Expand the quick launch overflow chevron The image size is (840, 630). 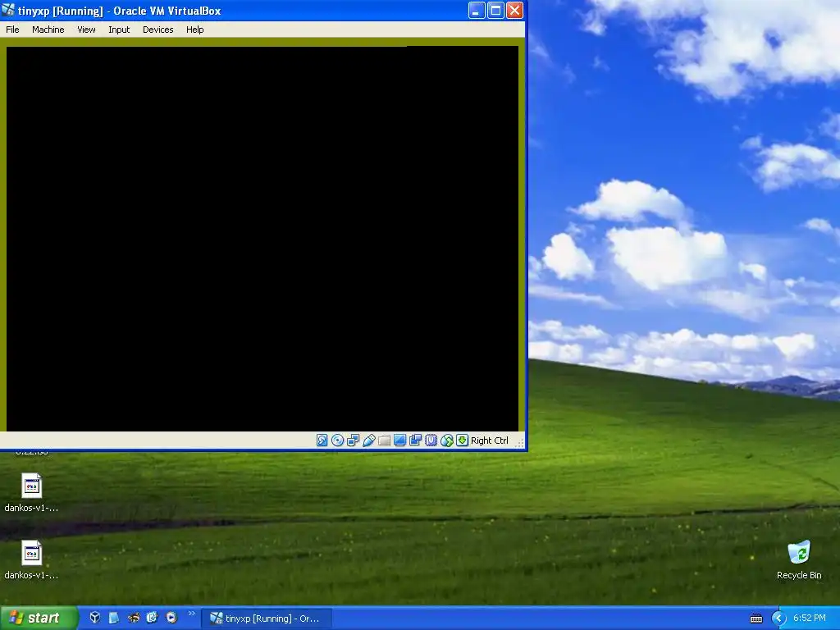point(191,614)
